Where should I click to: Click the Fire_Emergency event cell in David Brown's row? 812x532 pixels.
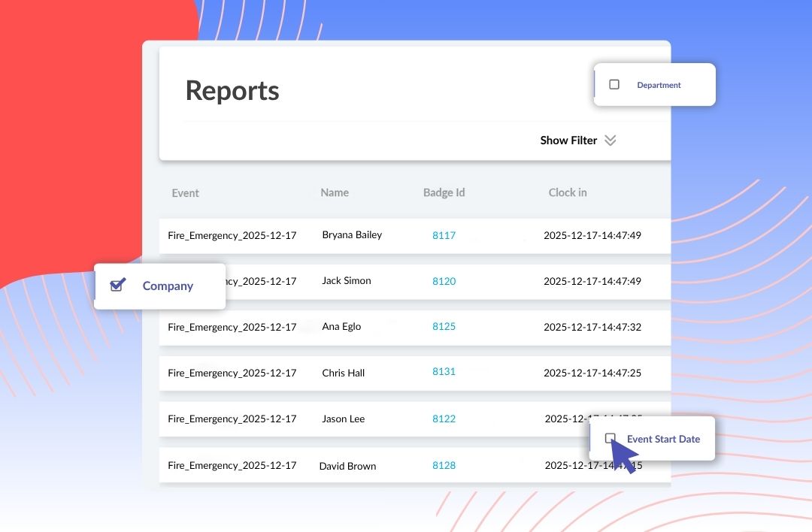pyautogui.click(x=232, y=465)
